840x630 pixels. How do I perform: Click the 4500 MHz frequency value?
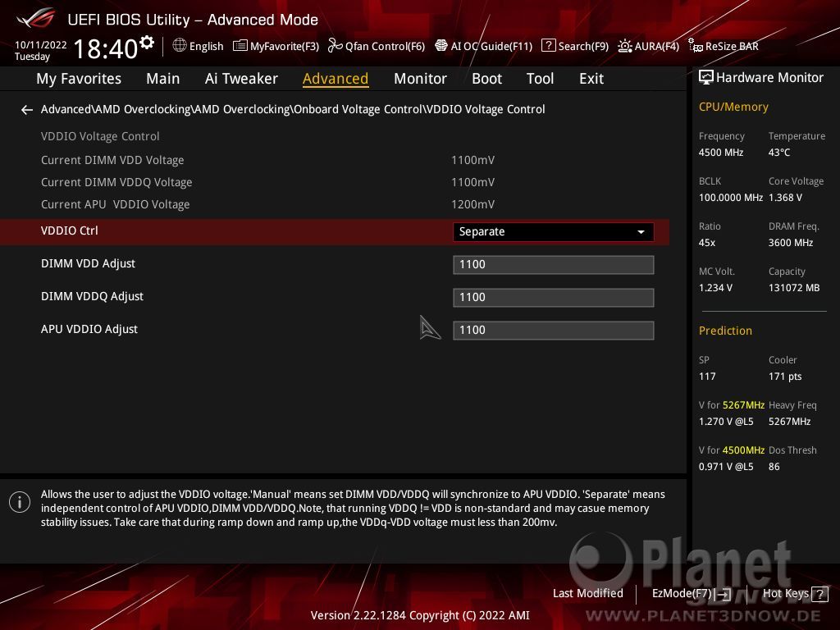coord(721,153)
